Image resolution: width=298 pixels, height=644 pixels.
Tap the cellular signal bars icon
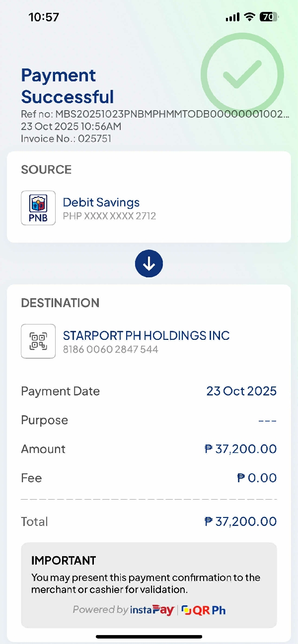232,17
